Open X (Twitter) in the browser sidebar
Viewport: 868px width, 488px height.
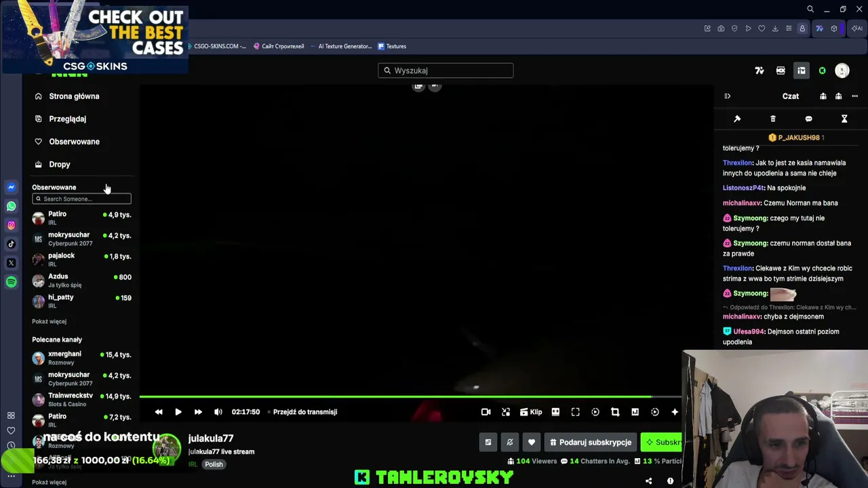11,263
